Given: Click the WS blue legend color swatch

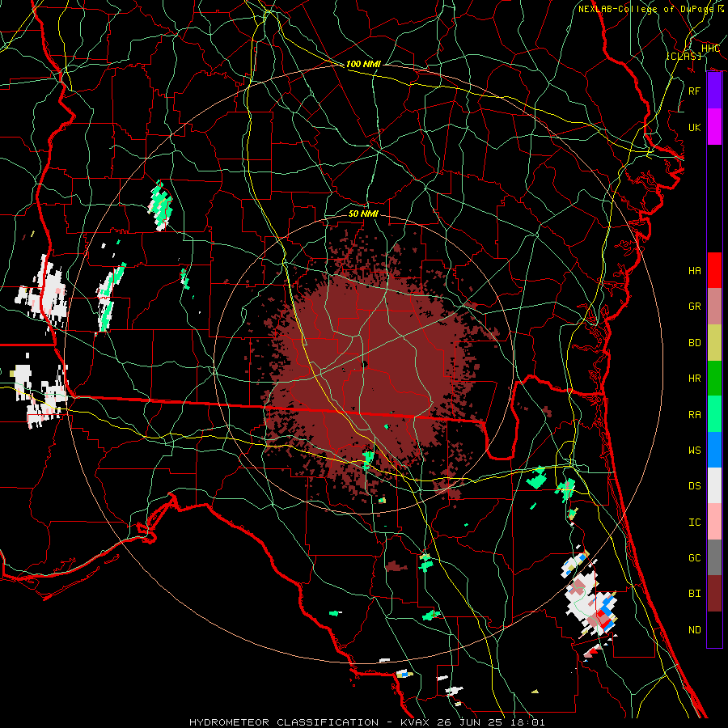Looking at the screenshot, I should pos(714,450).
